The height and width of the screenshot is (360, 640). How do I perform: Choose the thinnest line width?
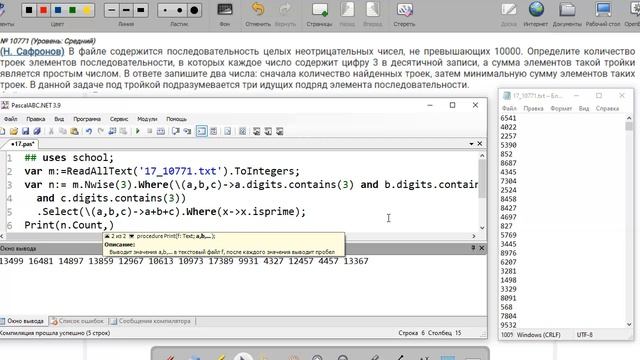(111, 10)
